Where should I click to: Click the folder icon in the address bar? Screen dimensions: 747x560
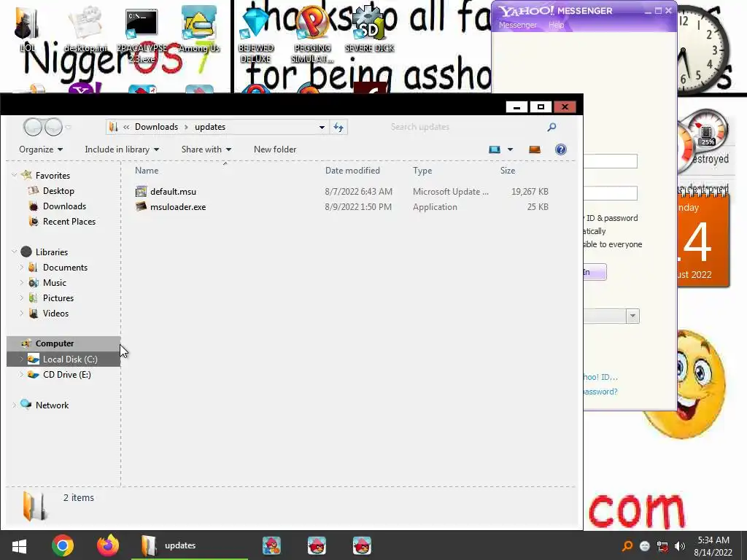click(x=113, y=127)
